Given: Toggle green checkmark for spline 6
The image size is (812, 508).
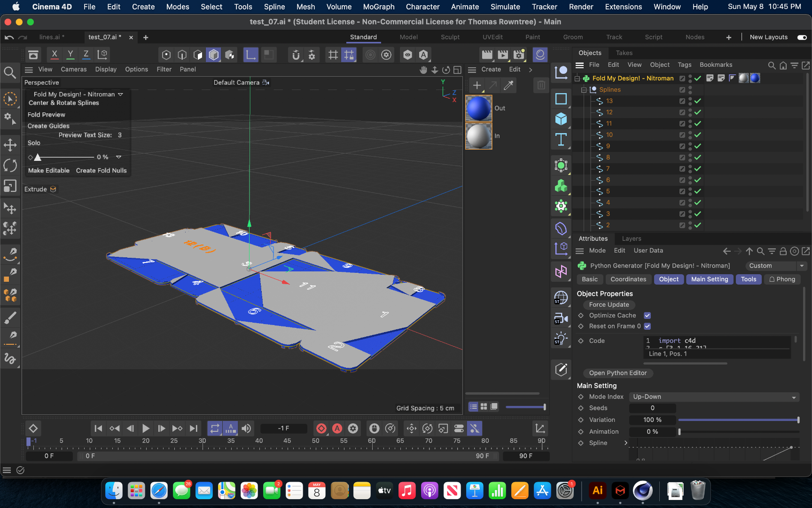Looking at the screenshot, I should pyautogui.click(x=698, y=180).
